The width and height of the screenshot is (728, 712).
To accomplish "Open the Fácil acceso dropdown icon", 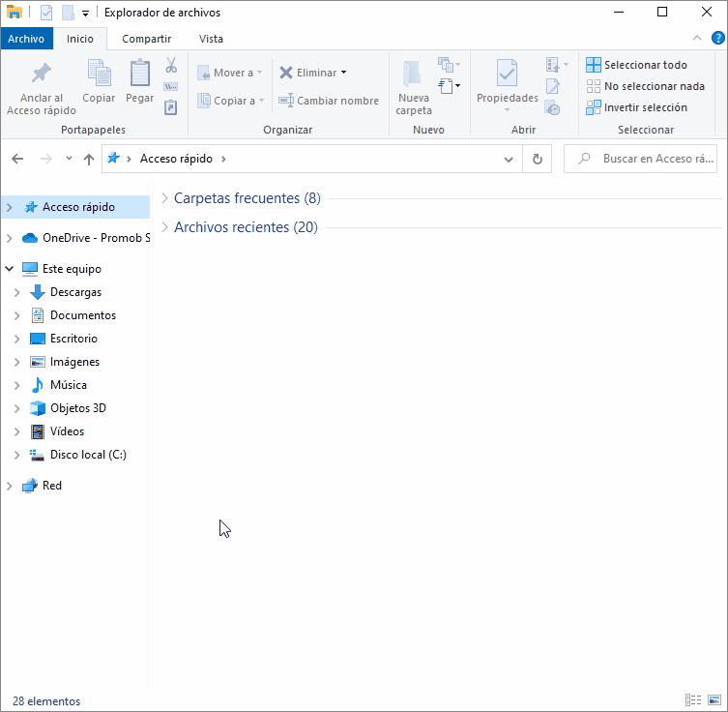I will (449, 86).
